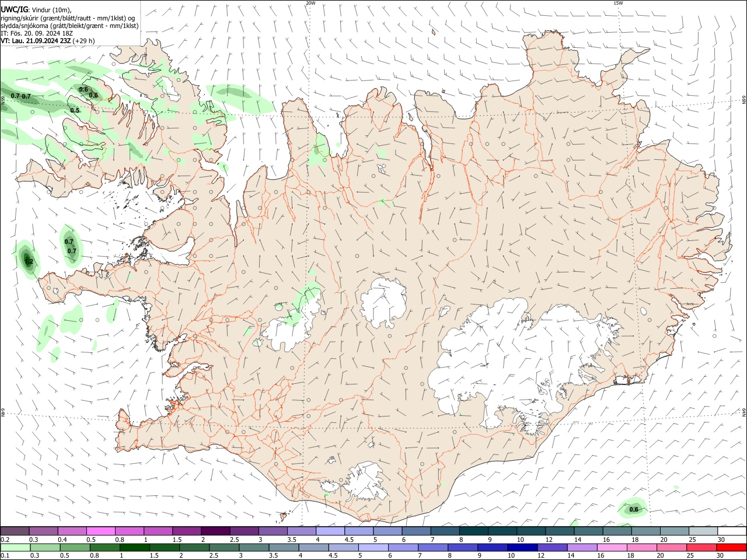The height and width of the screenshot is (560, 747).
Task: Select the rain scale swatch starting at 2.5
Action: (x=224, y=547)
